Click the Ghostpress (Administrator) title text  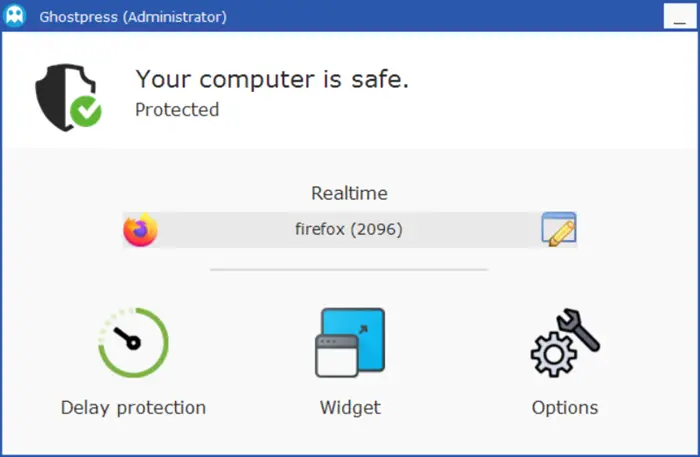(x=132, y=17)
